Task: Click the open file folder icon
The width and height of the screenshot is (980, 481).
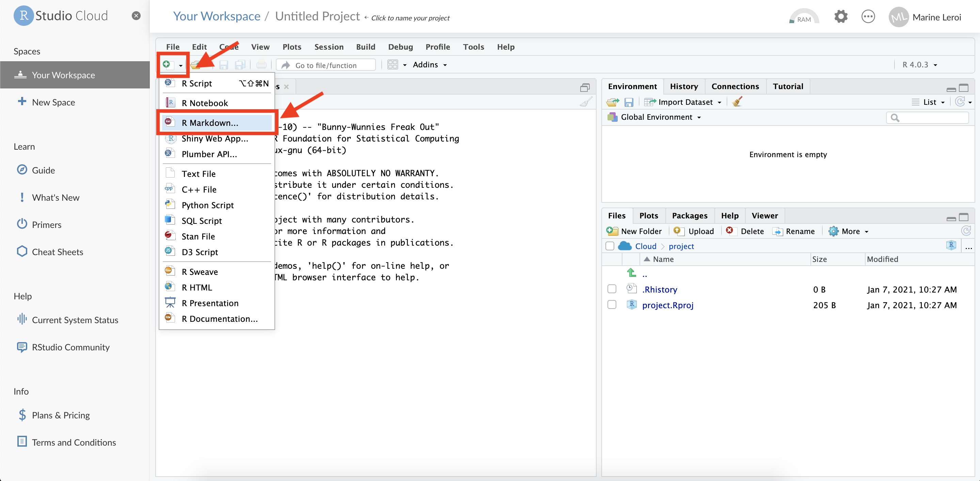Action: click(195, 65)
